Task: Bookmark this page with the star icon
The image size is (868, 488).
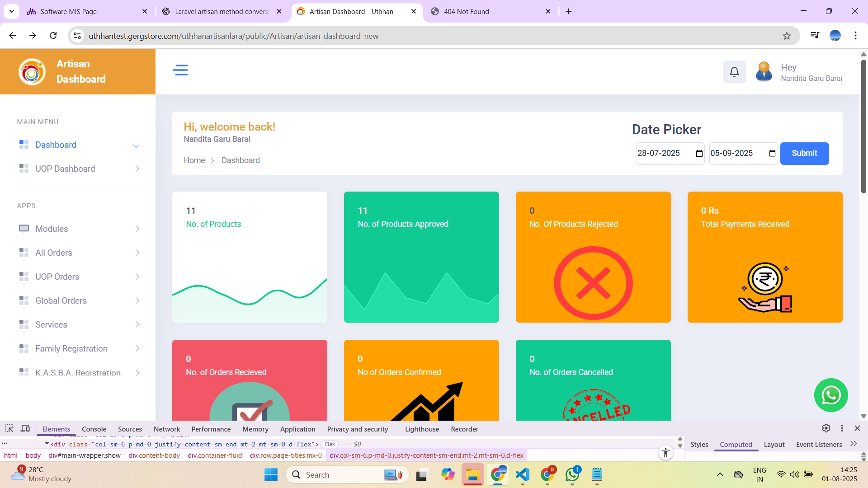Action: coord(787,36)
